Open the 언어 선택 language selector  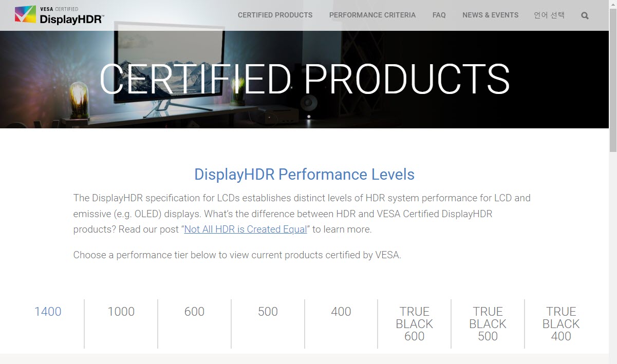click(x=549, y=15)
